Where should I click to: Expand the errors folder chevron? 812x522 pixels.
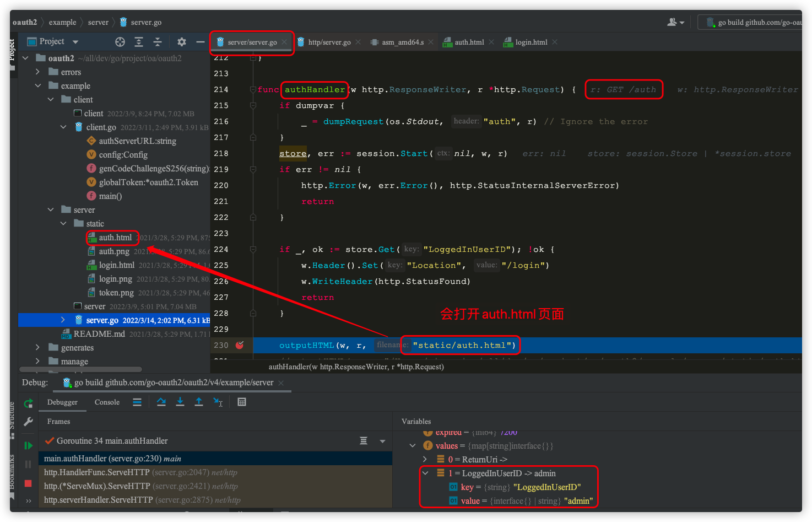click(x=37, y=72)
